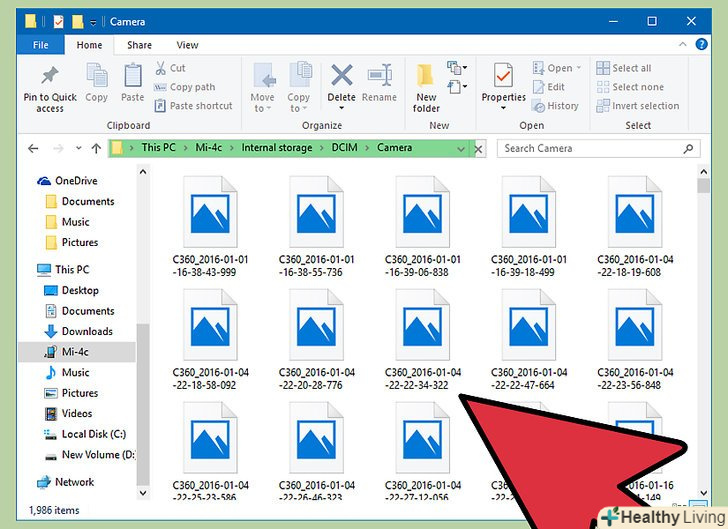Open Pictures under OneDrive
Screen dimensions: 728x529
click(x=72, y=242)
